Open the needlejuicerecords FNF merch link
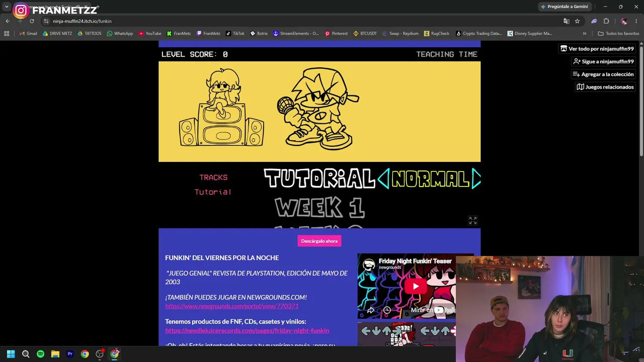Image resolution: width=644 pixels, height=362 pixels. click(x=247, y=330)
